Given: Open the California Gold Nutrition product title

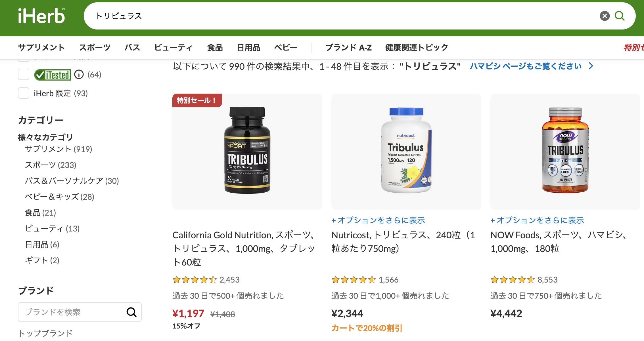Looking at the screenshot, I should (x=244, y=248).
